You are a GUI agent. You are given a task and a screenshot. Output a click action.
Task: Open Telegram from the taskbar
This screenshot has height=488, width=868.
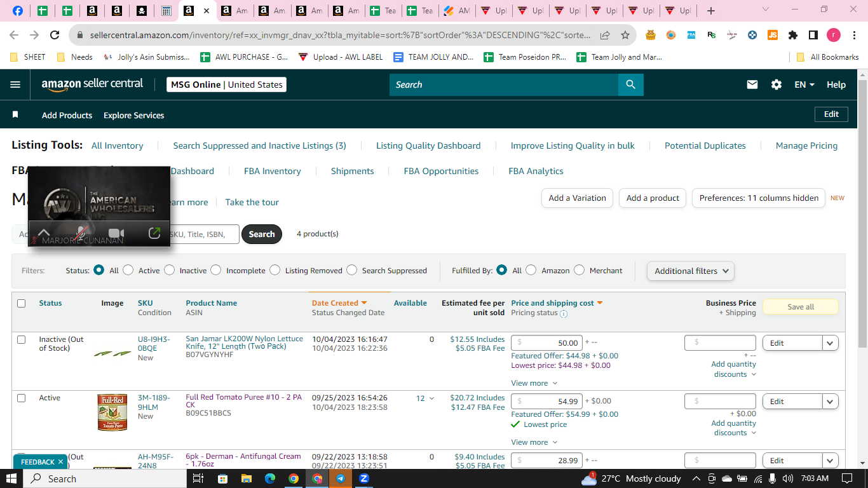pos(341,478)
